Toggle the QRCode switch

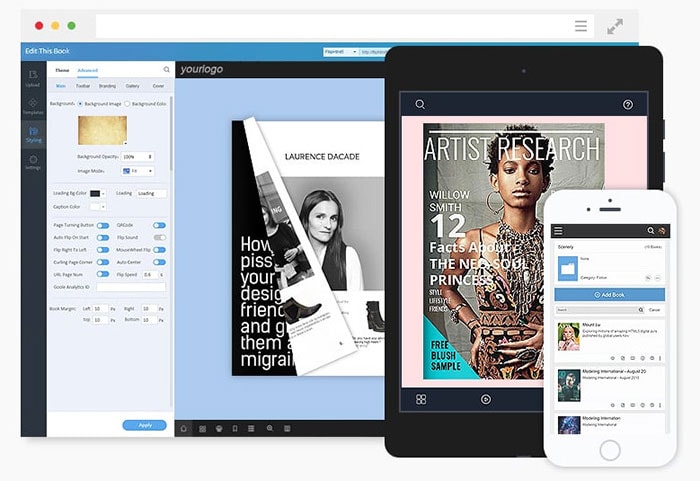pyautogui.click(x=159, y=226)
